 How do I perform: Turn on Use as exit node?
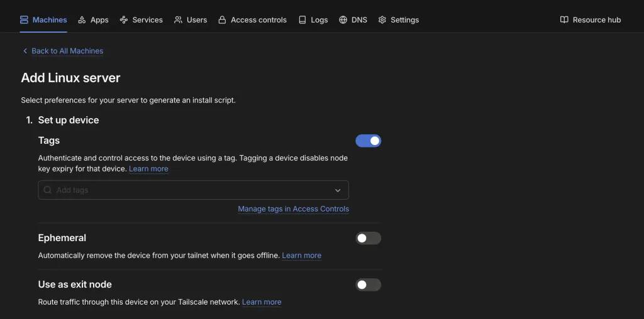click(369, 284)
